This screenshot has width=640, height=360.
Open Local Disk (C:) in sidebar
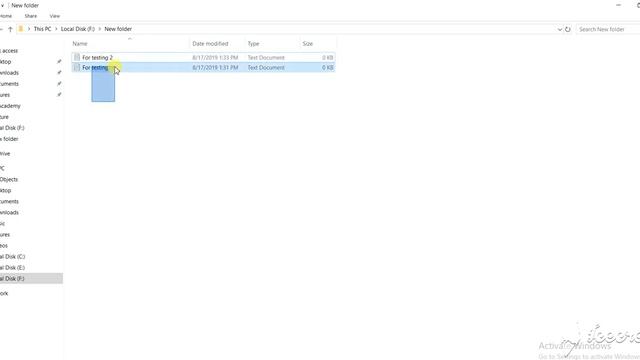coord(13,257)
